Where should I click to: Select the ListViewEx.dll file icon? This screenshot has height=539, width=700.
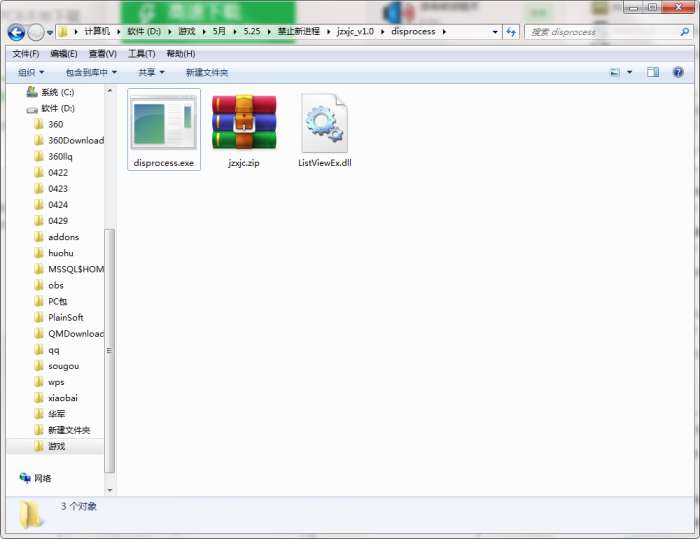(324, 123)
